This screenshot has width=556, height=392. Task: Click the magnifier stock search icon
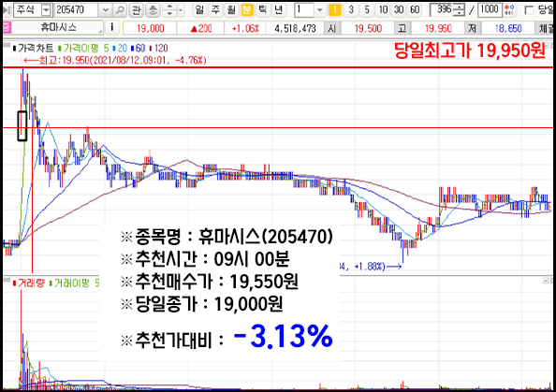click(x=120, y=10)
